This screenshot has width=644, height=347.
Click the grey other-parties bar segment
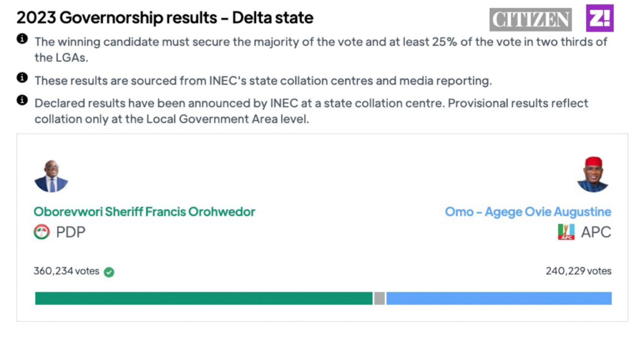click(x=379, y=299)
